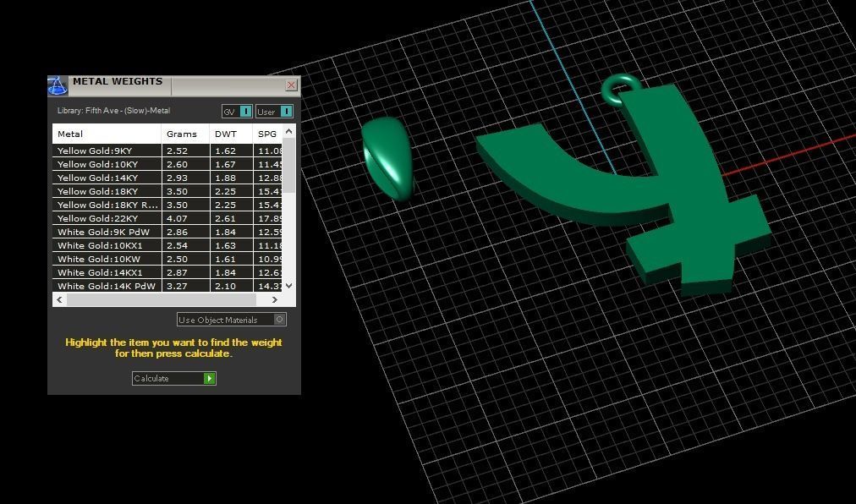Click the Calculate button

174,378
